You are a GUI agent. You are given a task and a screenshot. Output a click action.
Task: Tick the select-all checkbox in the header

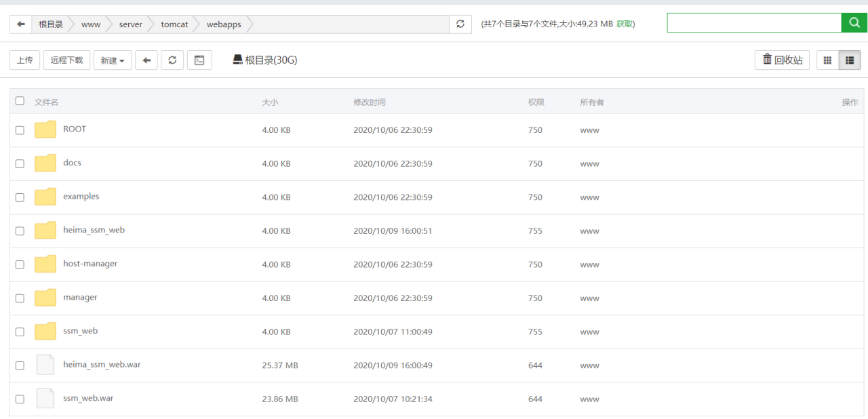[x=20, y=101]
